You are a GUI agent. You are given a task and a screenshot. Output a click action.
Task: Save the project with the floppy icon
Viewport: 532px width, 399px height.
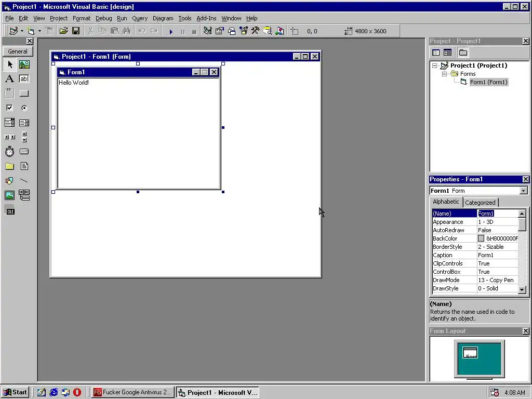coord(76,31)
